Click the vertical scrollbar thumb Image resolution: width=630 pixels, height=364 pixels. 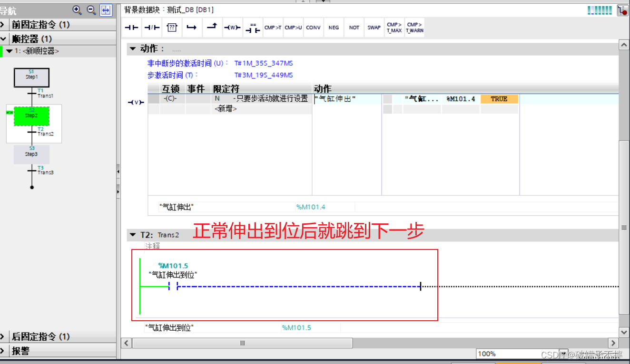point(624,227)
